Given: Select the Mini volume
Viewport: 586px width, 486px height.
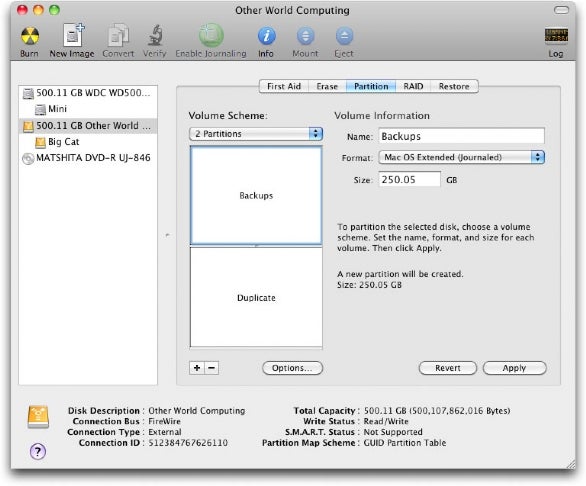Looking at the screenshot, I should click(88, 109).
